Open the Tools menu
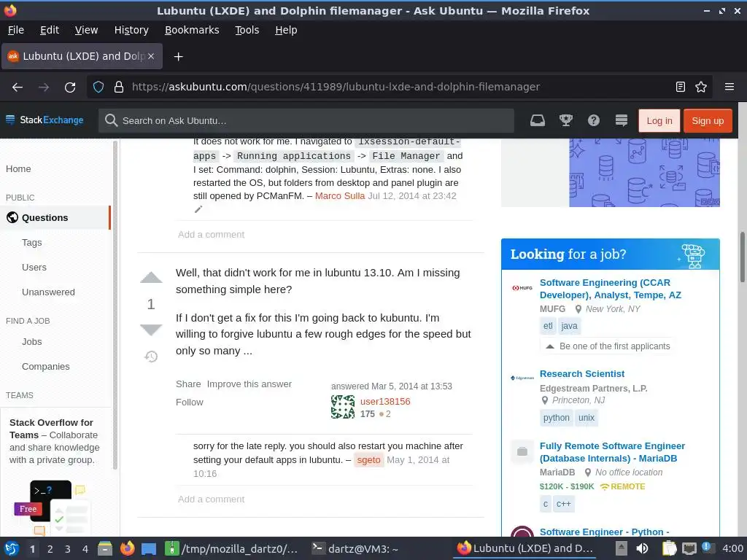The height and width of the screenshot is (560, 747). (247, 30)
